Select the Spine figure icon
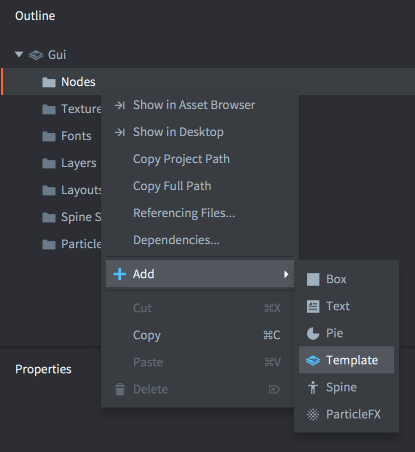Viewport: 415px width, 452px height. pos(313,387)
